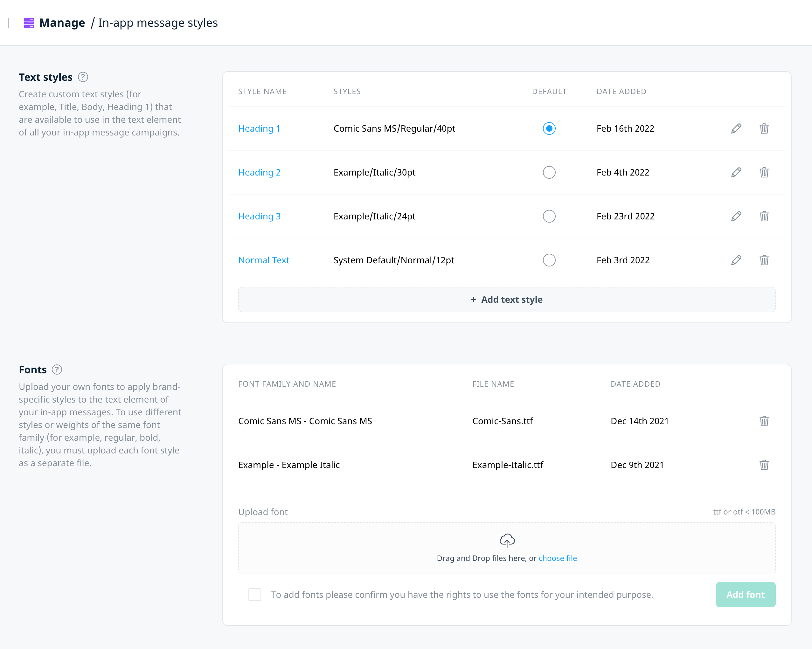
Task: Click Example - Example Italic font name
Action: point(289,465)
